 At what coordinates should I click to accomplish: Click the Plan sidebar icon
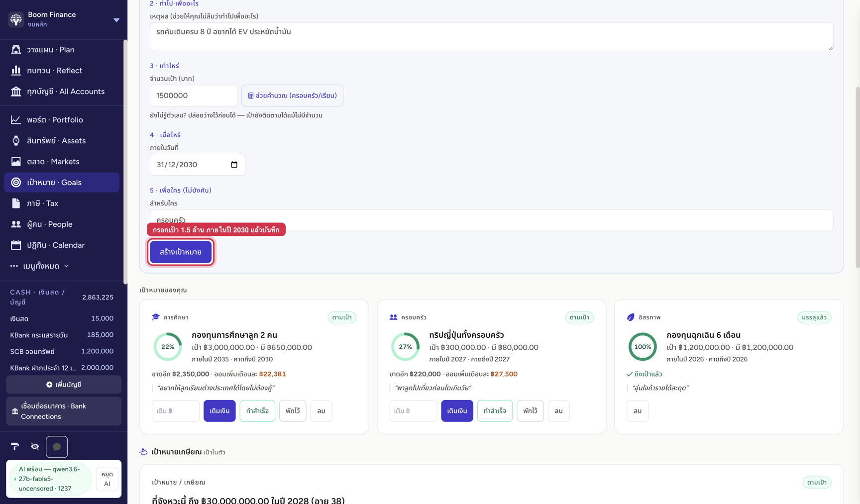[x=16, y=50]
